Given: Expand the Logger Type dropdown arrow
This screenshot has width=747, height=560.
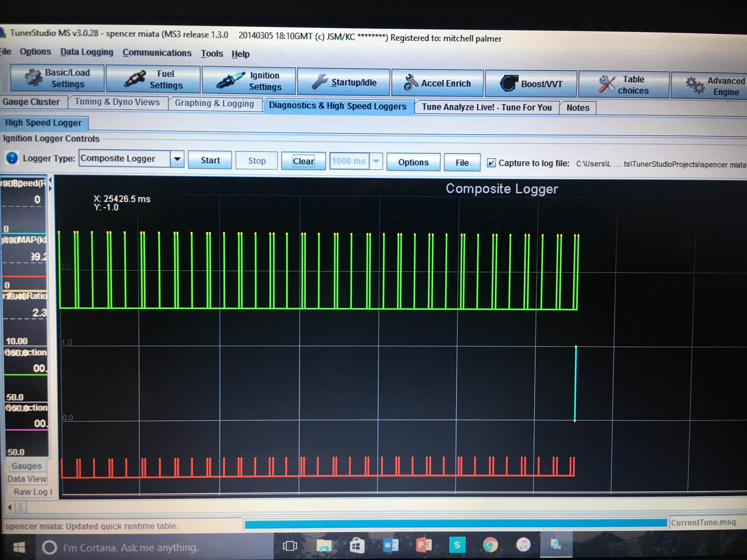Looking at the screenshot, I should pyautogui.click(x=177, y=159).
